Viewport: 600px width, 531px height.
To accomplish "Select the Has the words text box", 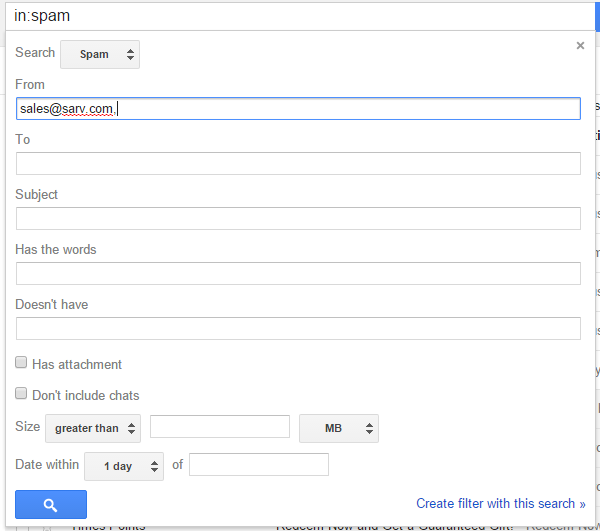I will 298,273.
